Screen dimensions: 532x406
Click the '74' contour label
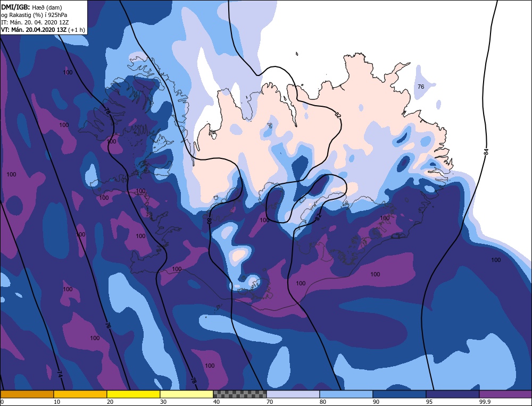point(60,375)
